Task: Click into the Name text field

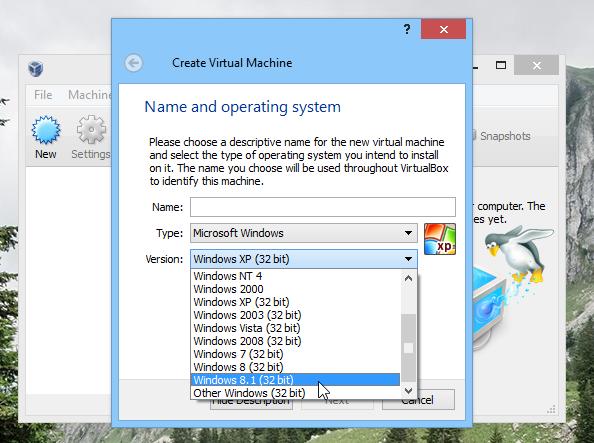Action: point(323,207)
